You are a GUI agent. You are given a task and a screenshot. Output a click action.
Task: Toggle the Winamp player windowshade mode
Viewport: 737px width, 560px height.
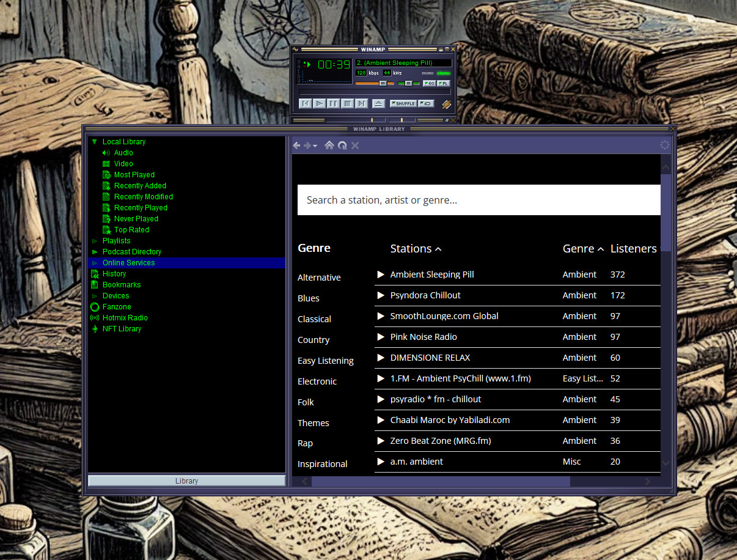click(447, 49)
